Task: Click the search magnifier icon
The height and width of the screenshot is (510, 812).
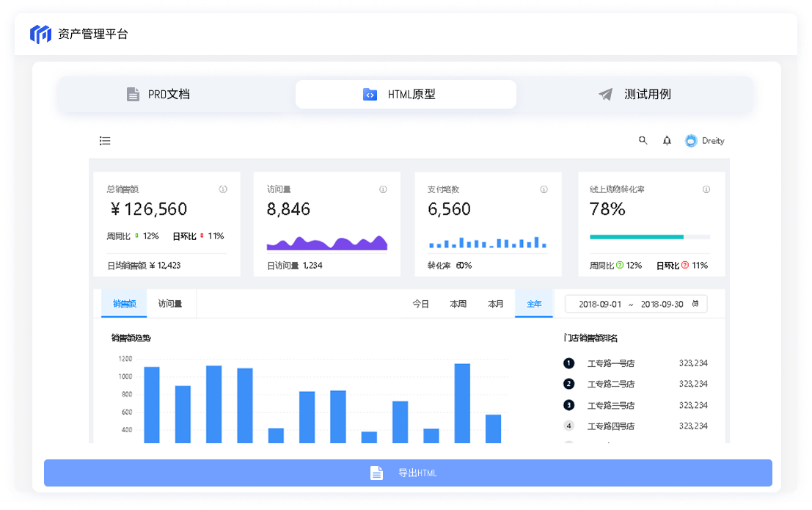Action: 643,140
